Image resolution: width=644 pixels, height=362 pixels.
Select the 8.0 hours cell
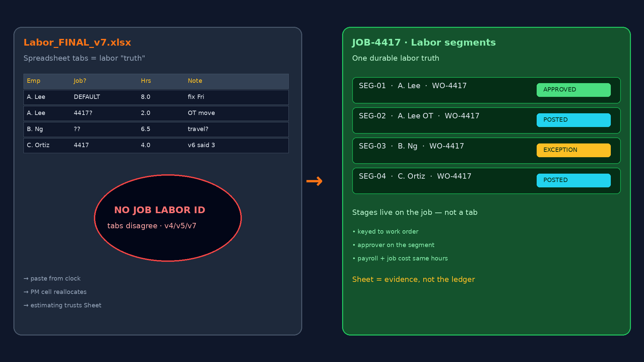(146, 97)
